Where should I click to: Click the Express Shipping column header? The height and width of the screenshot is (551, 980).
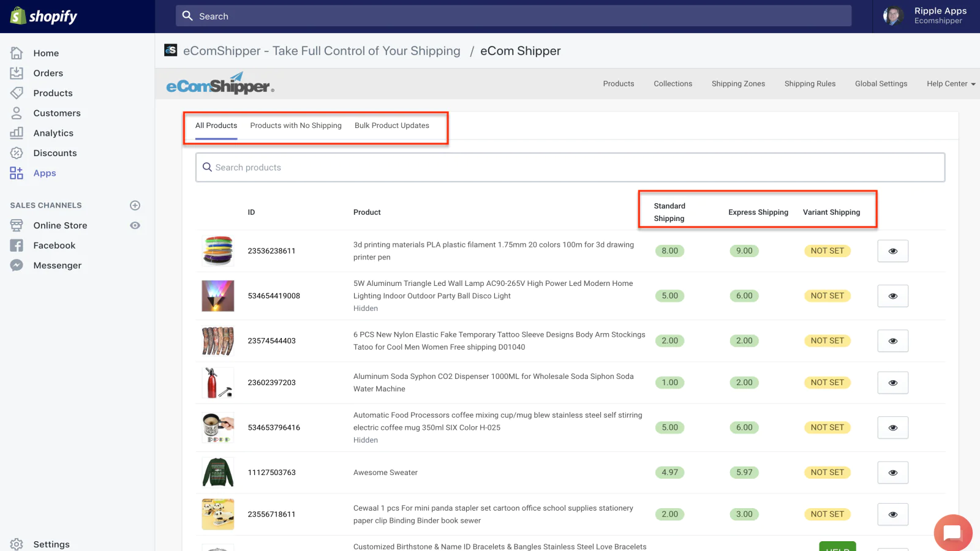[758, 212]
